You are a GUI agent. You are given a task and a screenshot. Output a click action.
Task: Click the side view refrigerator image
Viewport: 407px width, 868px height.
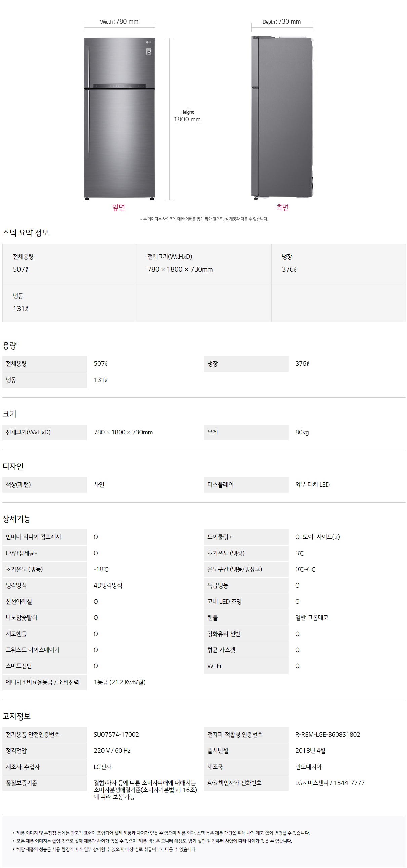click(282, 118)
